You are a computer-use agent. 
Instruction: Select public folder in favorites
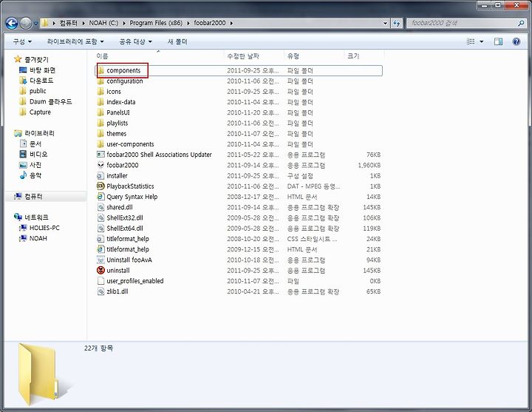[x=33, y=91]
